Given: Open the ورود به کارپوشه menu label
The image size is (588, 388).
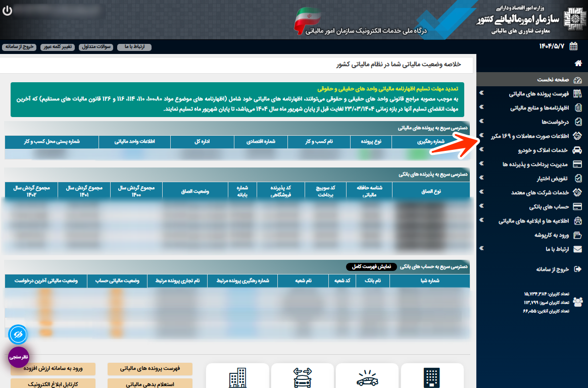Looking at the screenshot, I should click(x=552, y=235).
